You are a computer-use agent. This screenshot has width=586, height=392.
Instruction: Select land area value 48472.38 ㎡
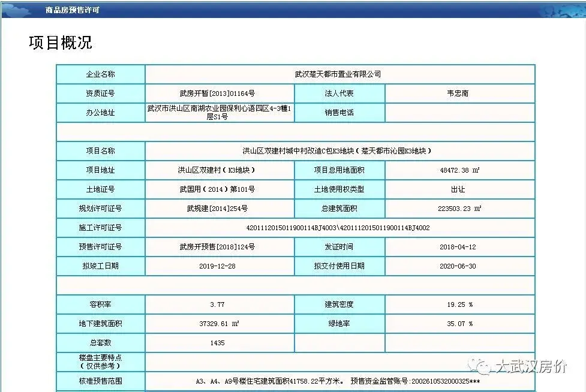tap(459, 170)
